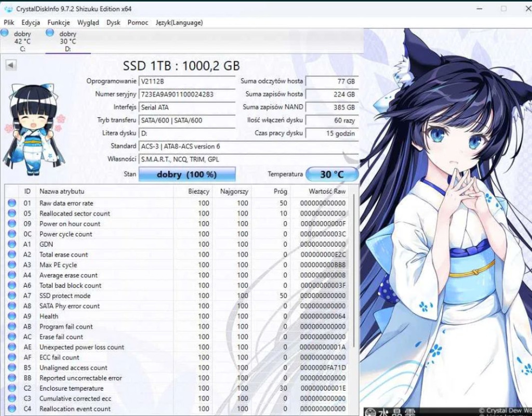
Task: Click the Suma zapisów hosta value 224 GB
Action: click(332, 94)
